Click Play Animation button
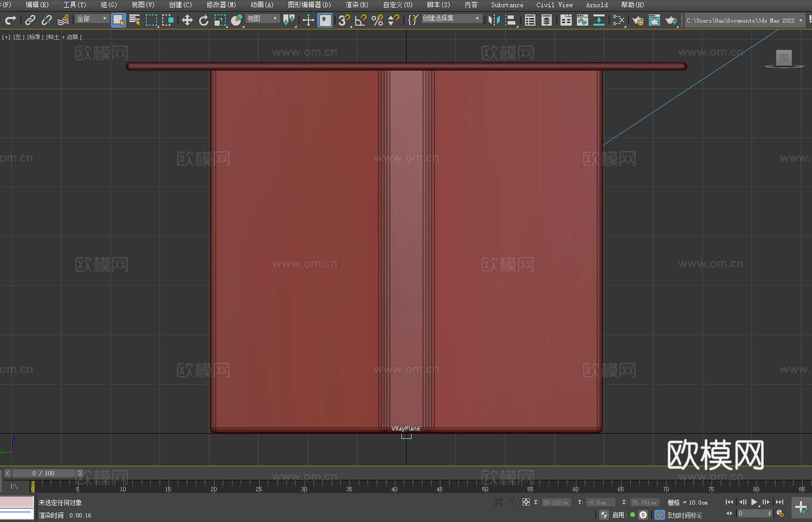The width and height of the screenshot is (812, 522). [x=754, y=502]
